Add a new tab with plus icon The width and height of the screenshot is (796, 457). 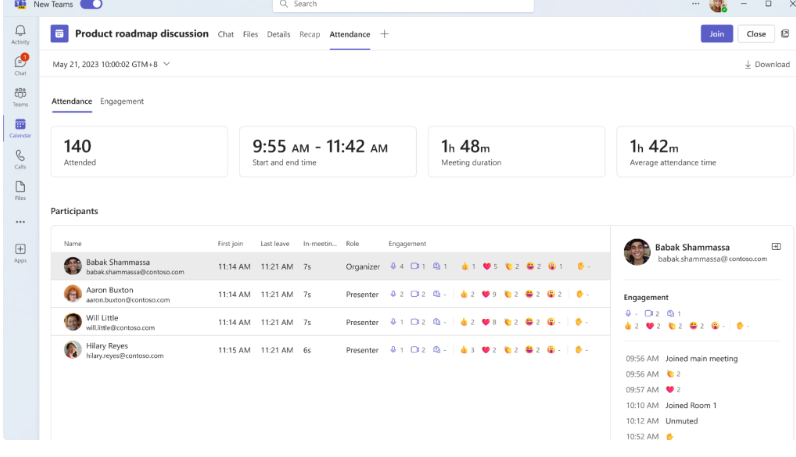(x=384, y=34)
